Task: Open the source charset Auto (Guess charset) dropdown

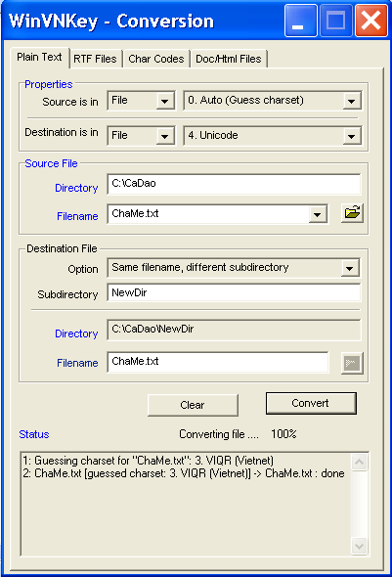Action: click(x=352, y=101)
